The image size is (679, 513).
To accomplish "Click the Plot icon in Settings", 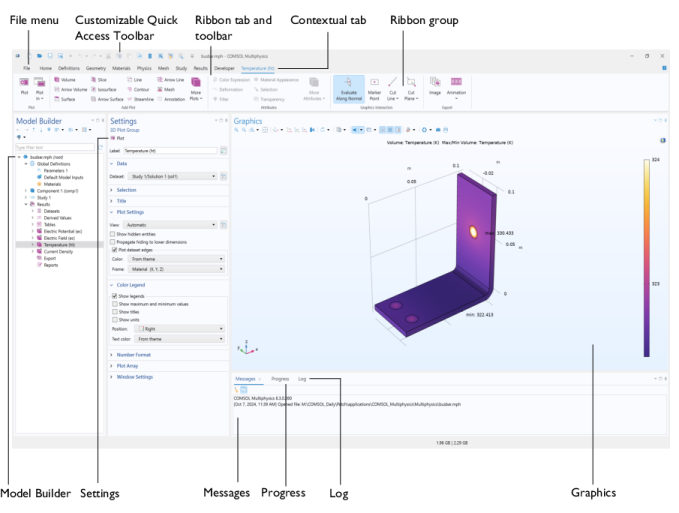I will [x=117, y=138].
